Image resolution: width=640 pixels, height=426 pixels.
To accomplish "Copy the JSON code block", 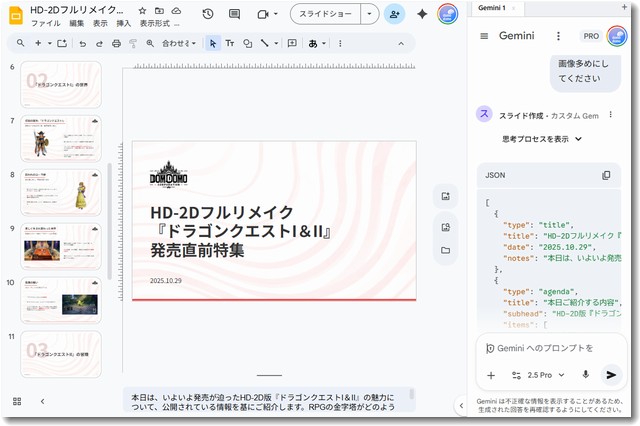I will click(606, 175).
